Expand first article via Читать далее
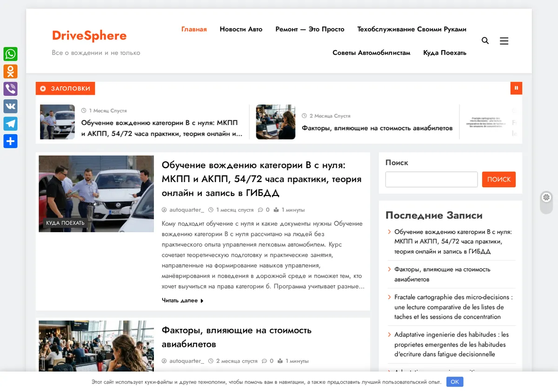The image size is (558, 392). 183,301
